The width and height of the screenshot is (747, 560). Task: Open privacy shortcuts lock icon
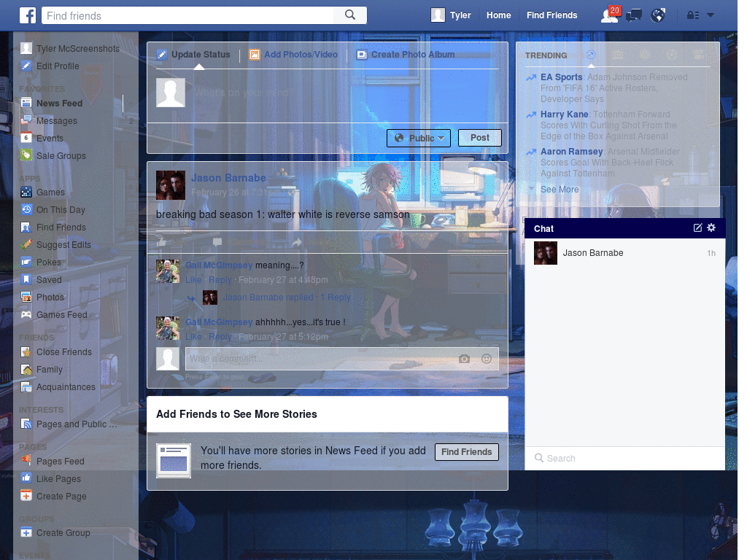click(693, 15)
